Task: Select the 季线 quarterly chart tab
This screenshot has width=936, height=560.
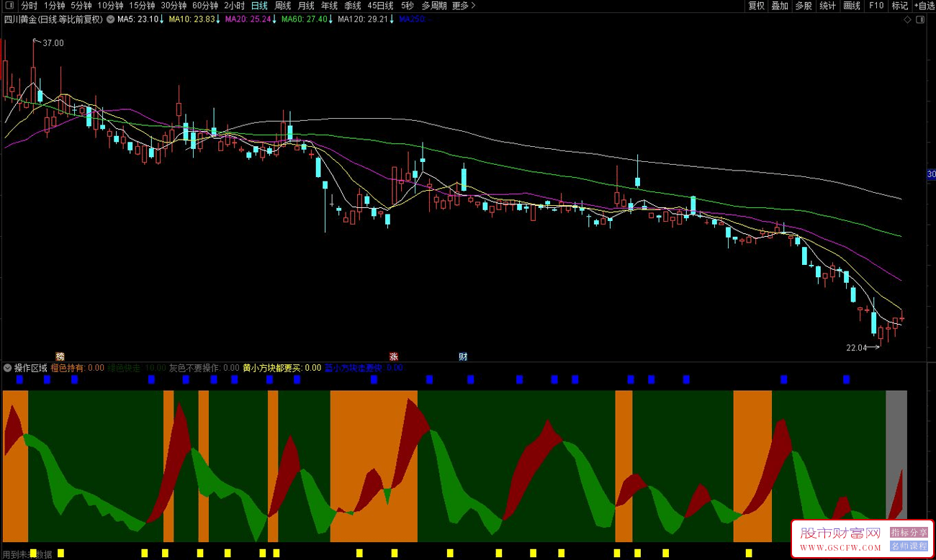Action: tap(352, 6)
